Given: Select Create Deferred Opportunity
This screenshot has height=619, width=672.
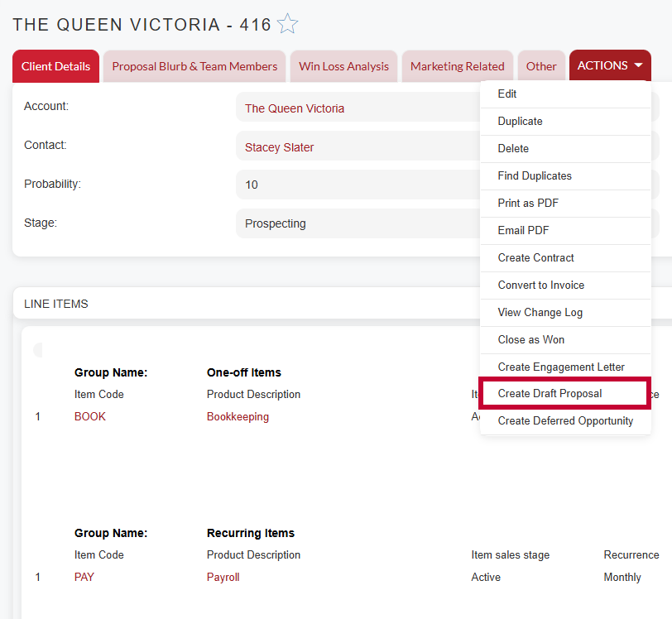Looking at the screenshot, I should tap(565, 421).
